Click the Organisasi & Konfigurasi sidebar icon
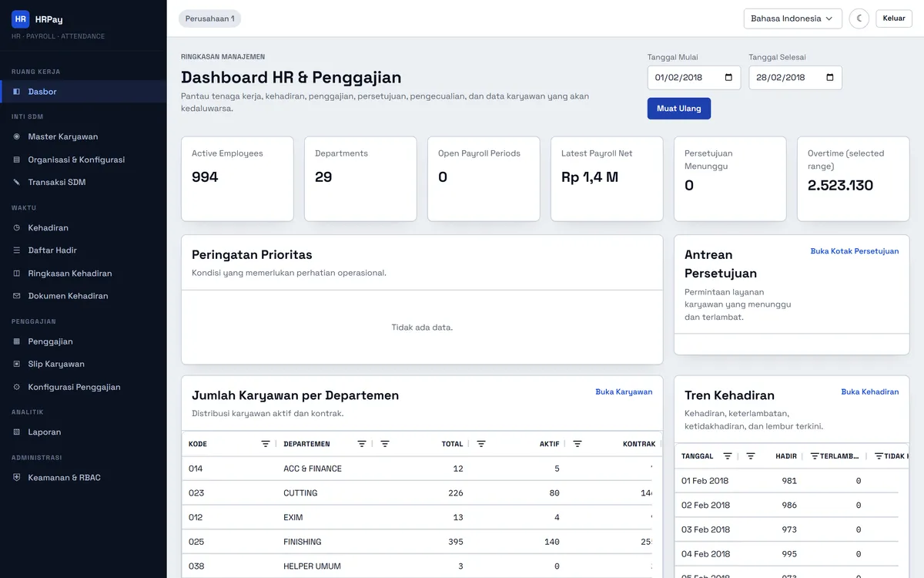 click(17, 160)
